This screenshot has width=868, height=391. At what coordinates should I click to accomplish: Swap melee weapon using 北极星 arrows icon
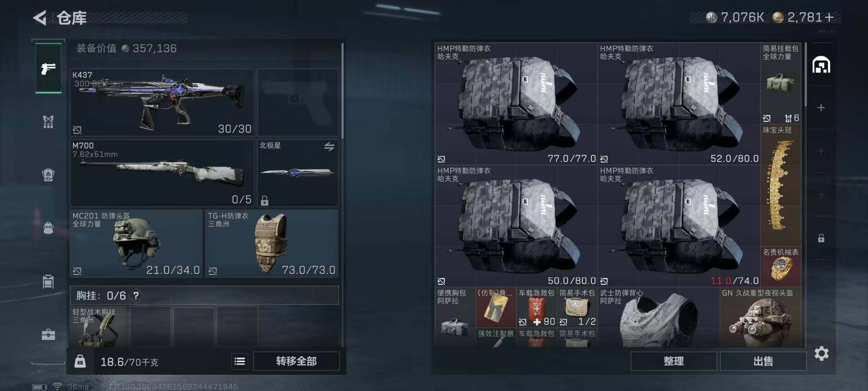pyautogui.click(x=329, y=147)
